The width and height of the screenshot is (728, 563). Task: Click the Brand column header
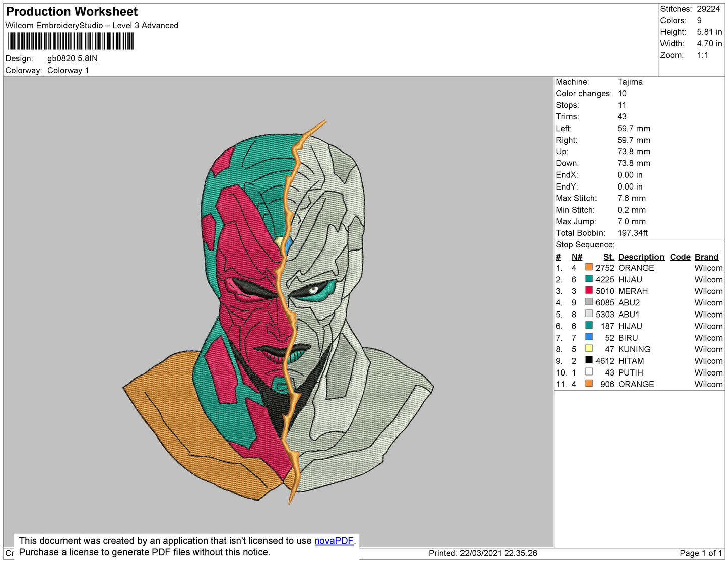(706, 257)
